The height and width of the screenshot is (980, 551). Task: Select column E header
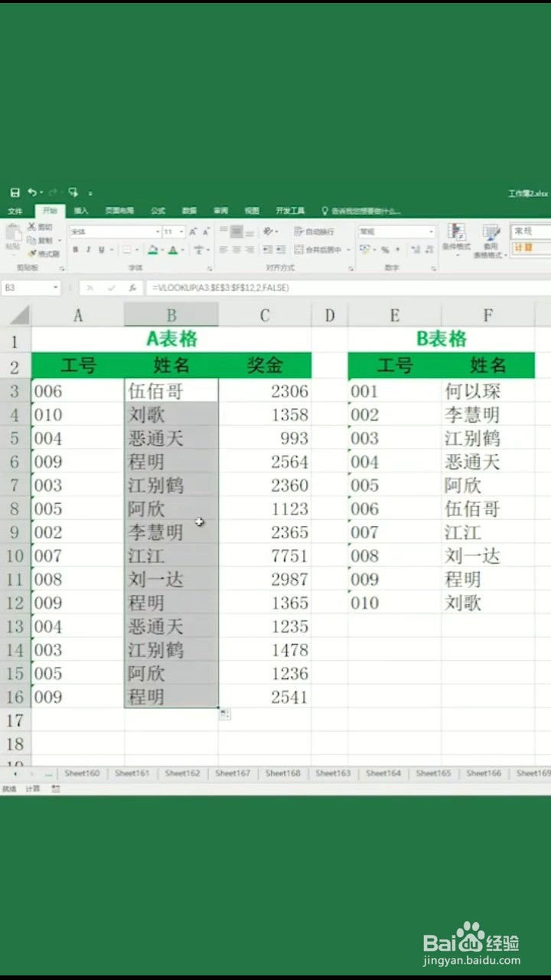pyautogui.click(x=395, y=315)
